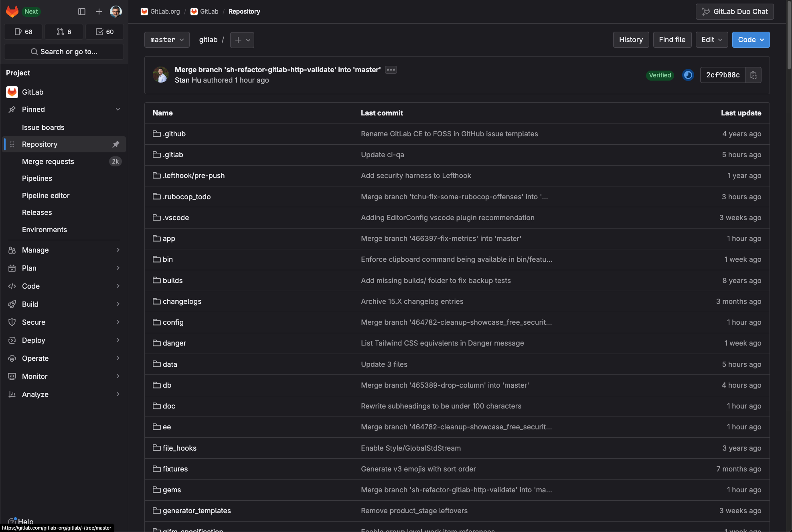Copy commit SHA with clipboard icon
The image size is (792, 532).
point(754,75)
